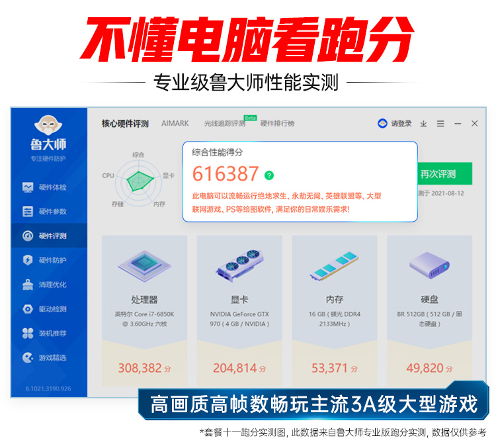Click the 请登录 login avatar

(382, 124)
